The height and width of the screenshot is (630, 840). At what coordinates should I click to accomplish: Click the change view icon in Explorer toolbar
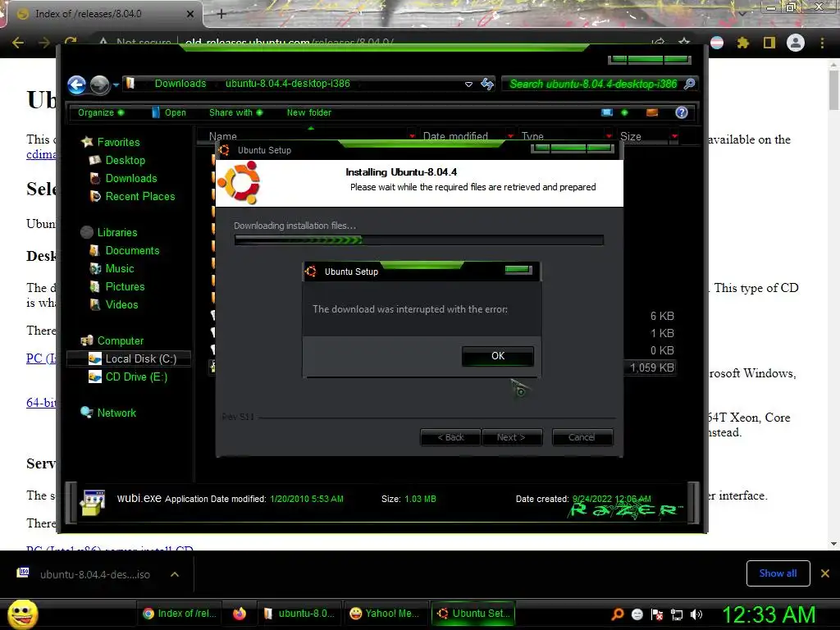[x=607, y=112]
